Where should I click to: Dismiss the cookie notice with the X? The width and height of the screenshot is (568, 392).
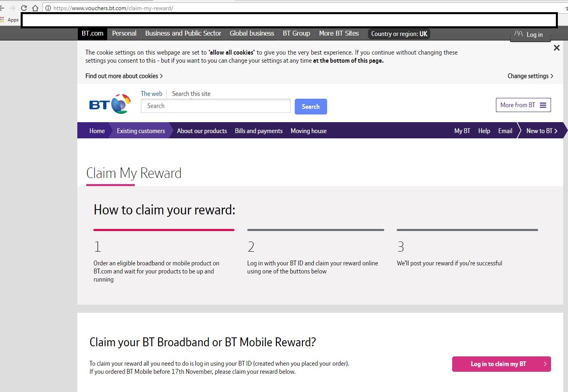[557, 47]
